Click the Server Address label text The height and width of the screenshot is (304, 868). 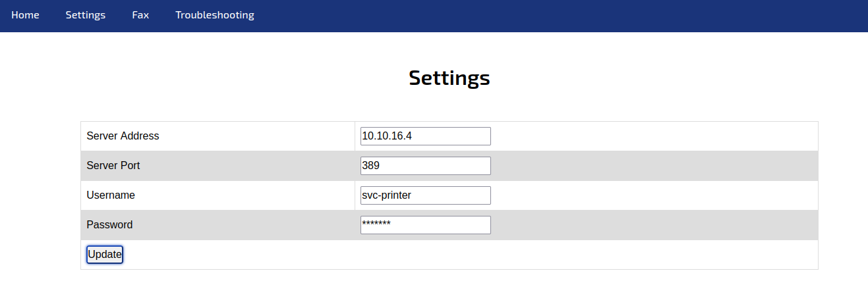(x=123, y=136)
